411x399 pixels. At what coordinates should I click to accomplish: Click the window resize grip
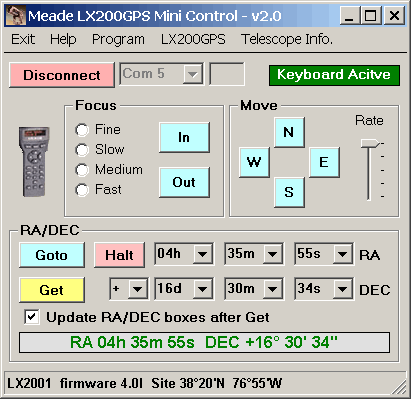click(x=399, y=386)
